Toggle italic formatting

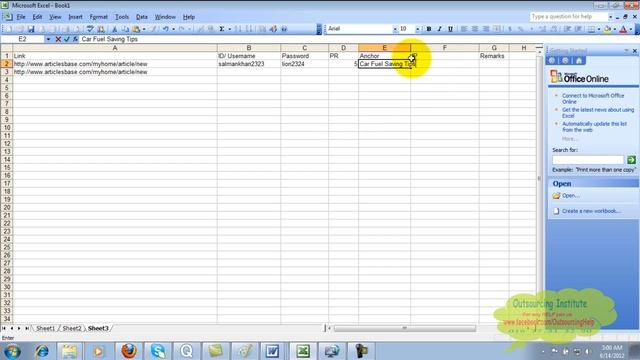pyautogui.click(x=440, y=29)
